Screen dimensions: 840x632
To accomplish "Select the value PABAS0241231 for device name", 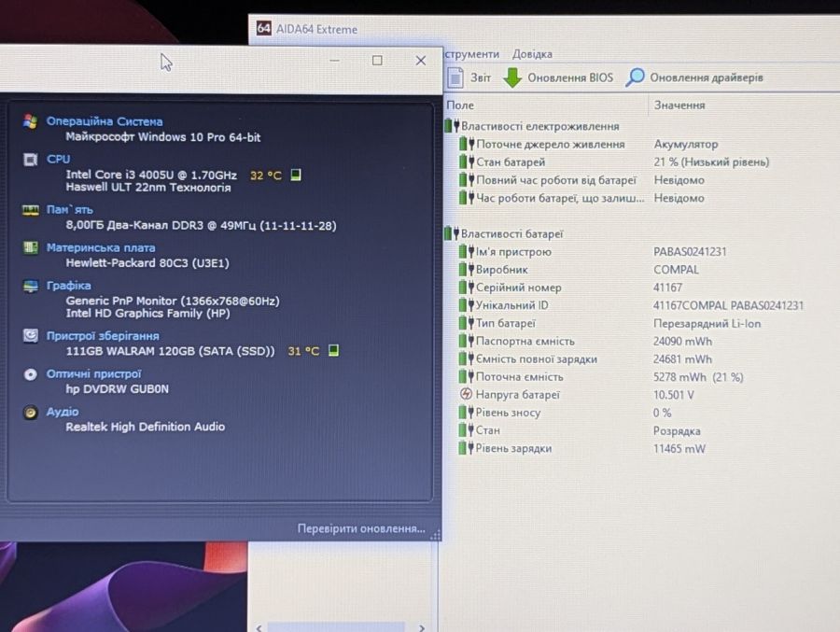I will 690,251.
